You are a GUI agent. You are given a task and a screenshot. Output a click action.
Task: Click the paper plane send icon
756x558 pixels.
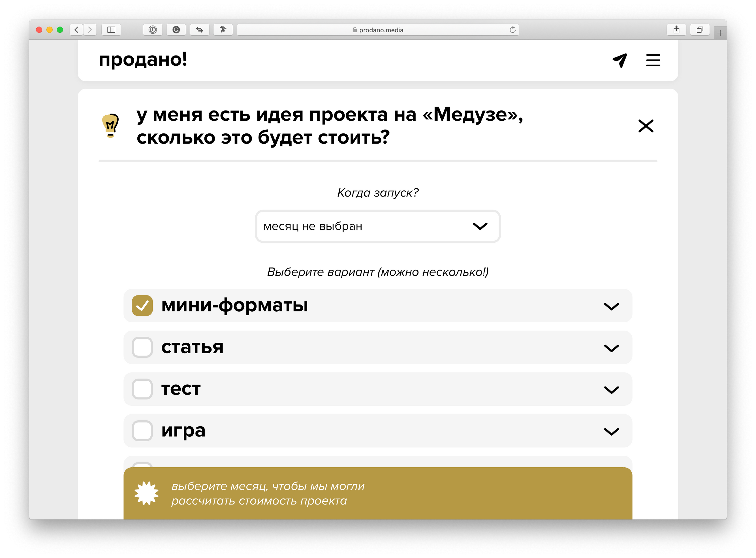click(620, 60)
